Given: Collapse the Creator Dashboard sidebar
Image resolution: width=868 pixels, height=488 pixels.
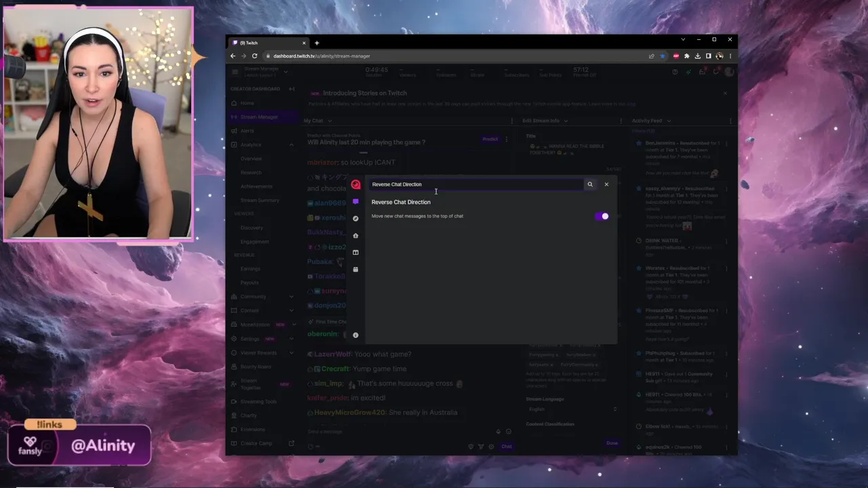Looking at the screenshot, I should tap(292, 89).
